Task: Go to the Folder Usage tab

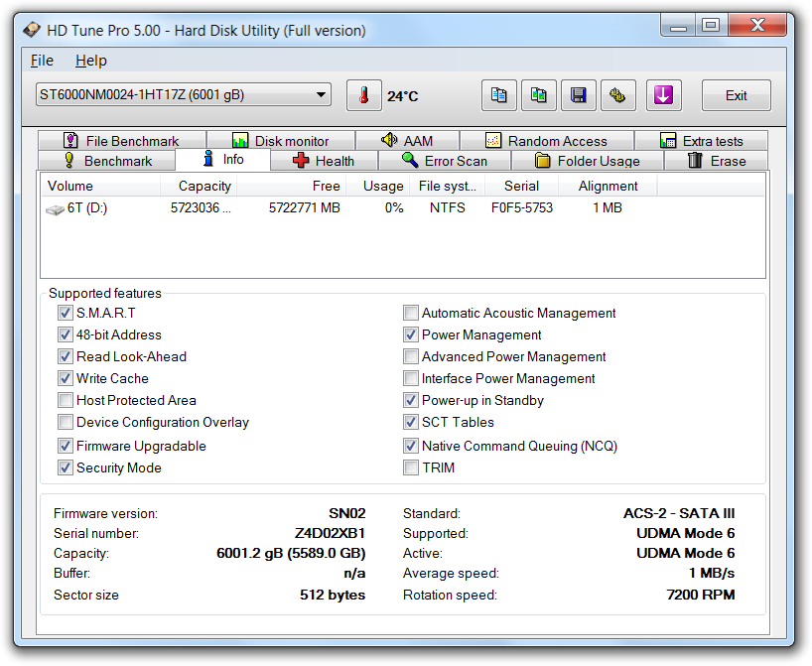Action: point(587,161)
